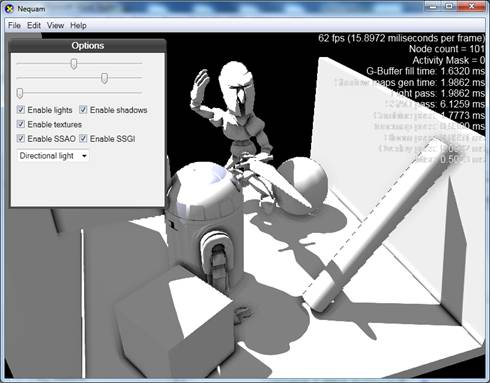This screenshot has width=490, height=383.
Task: Click the second slider handle in Options
Action: 104,78
